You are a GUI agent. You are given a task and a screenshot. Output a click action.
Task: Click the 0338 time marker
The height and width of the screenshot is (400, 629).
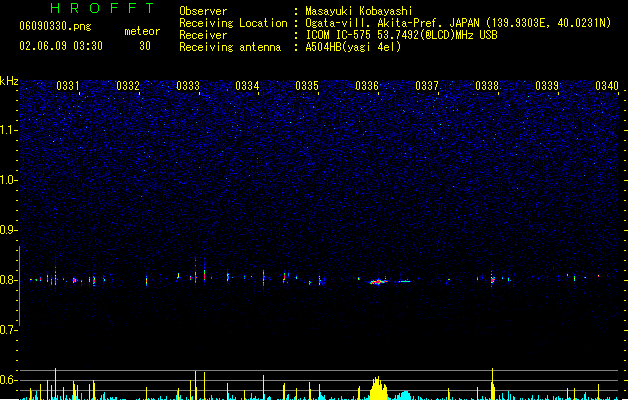pos(487,86)
